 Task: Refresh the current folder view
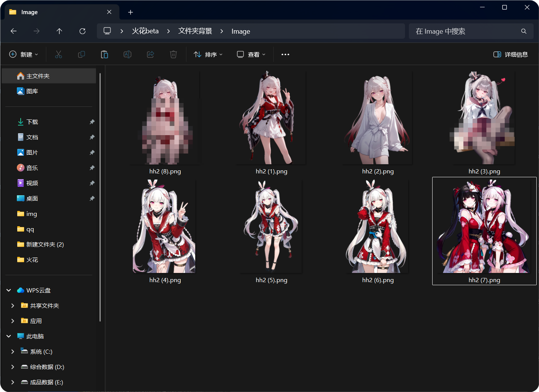coord(82,31)
